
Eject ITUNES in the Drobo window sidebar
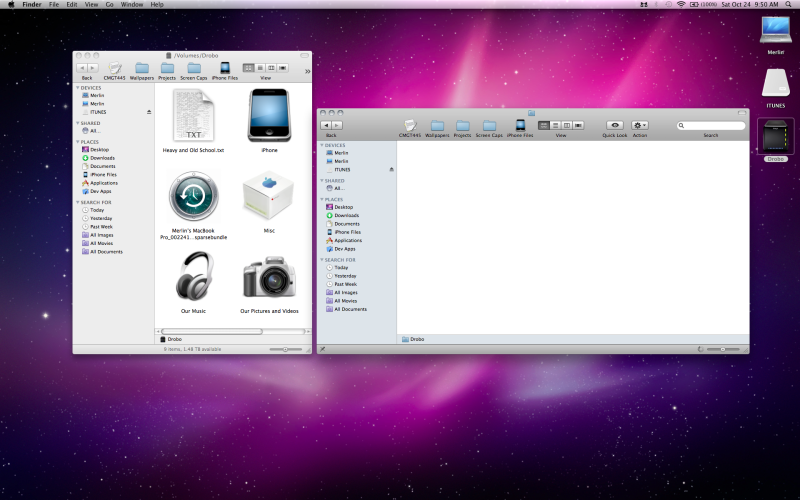[x=149, y=112]
